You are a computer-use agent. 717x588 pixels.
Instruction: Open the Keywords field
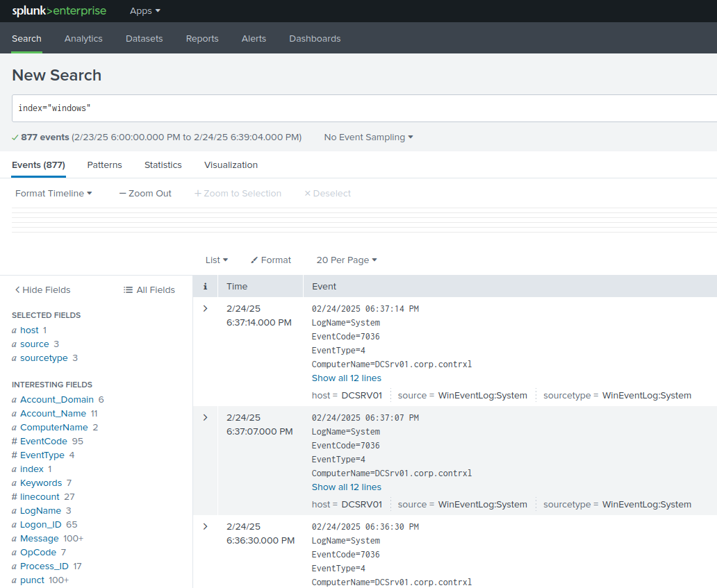pos(41,483)
